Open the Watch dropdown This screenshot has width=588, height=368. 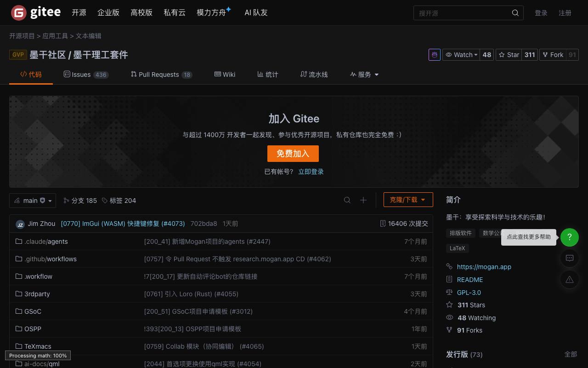tap(462, 55)
